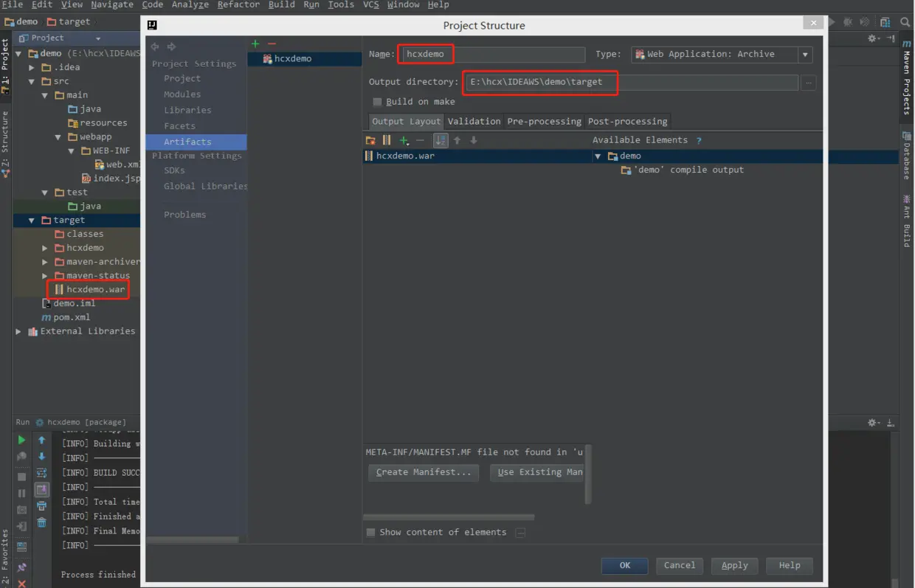Move layout element down arrow
Image resolution: width=915 pixels, height=588 pixels.
click(x=474, y=140)
